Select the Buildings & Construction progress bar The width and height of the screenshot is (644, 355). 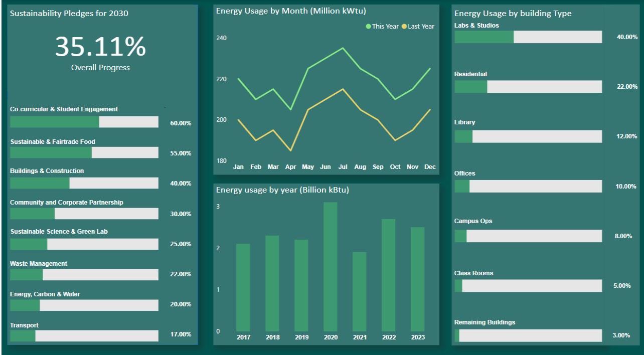(x=84, y=183)
